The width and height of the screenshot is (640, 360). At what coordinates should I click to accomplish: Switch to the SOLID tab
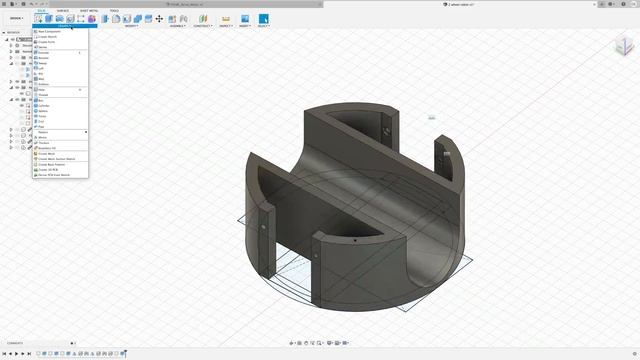pyautogui.click(x=42, y=11)
